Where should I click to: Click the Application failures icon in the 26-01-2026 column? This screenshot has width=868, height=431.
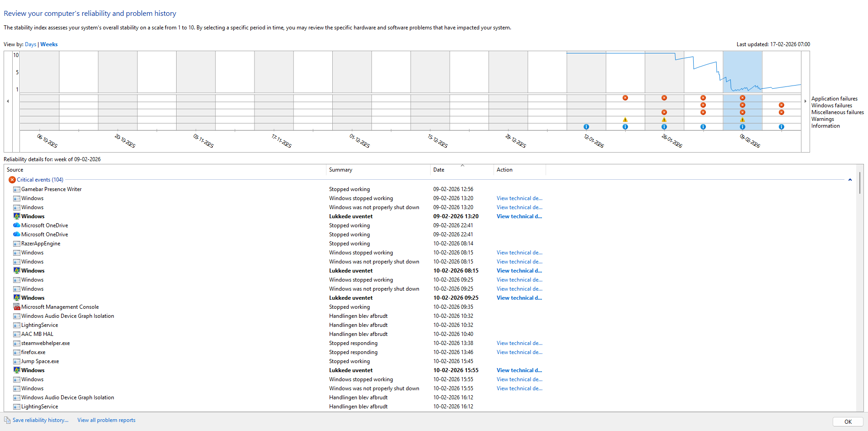coord(664,98)
